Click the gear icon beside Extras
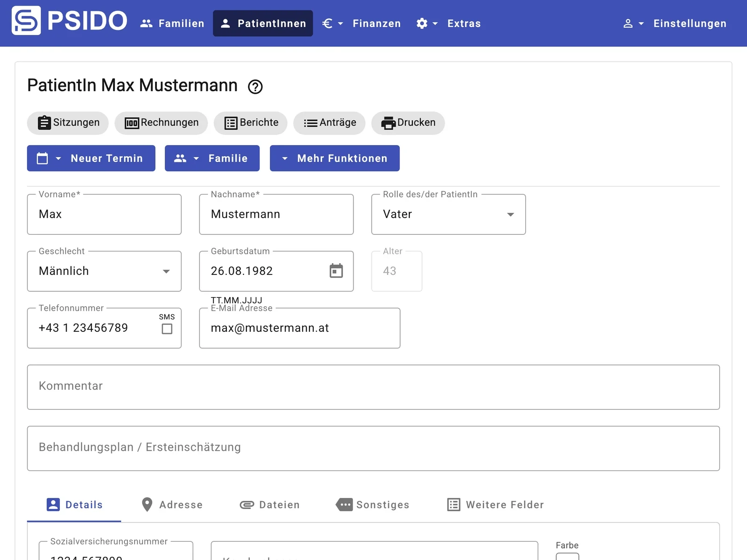Screen dimensions: 747x560 422,23
